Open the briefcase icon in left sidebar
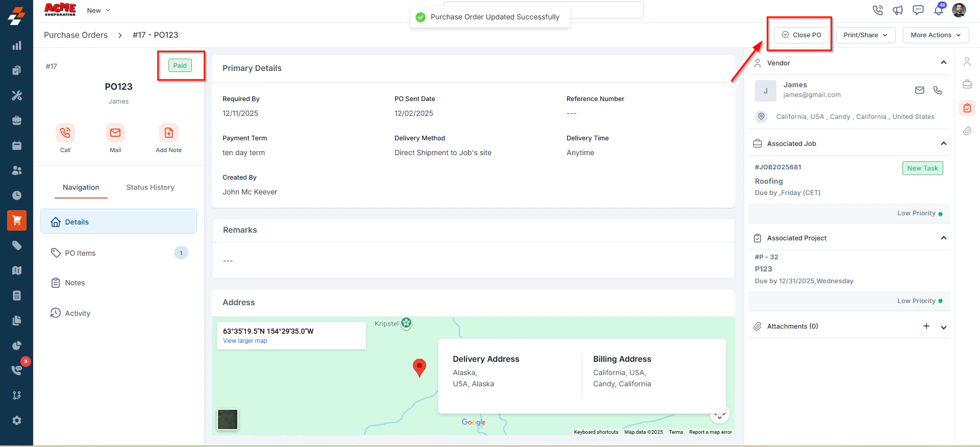The image size is (980, 447). coord(17,120)
